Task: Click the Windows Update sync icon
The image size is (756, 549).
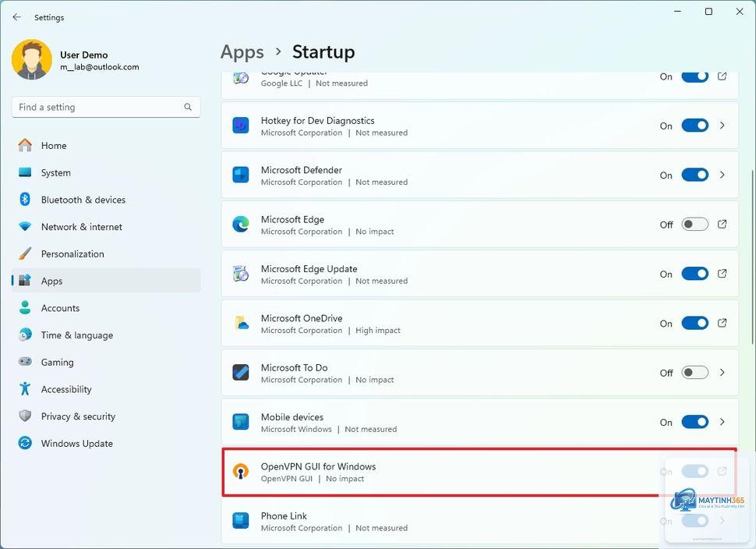Action: tap(25, 442)
